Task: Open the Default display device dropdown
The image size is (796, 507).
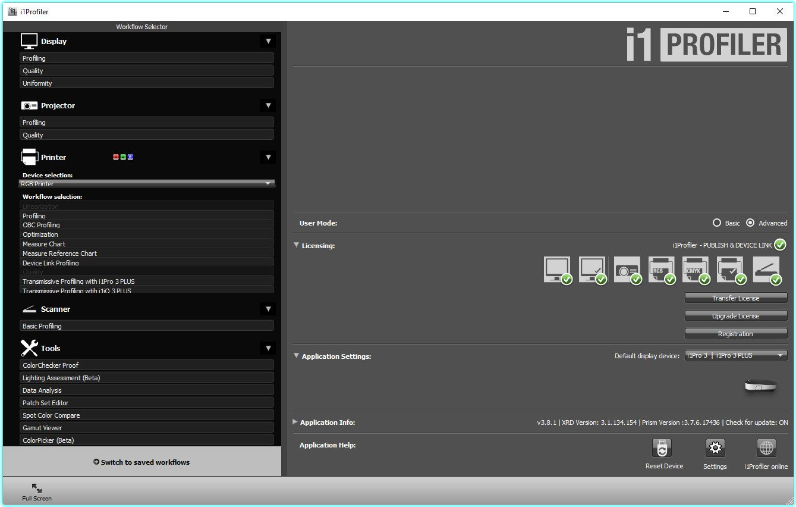Action: (736, 355)
